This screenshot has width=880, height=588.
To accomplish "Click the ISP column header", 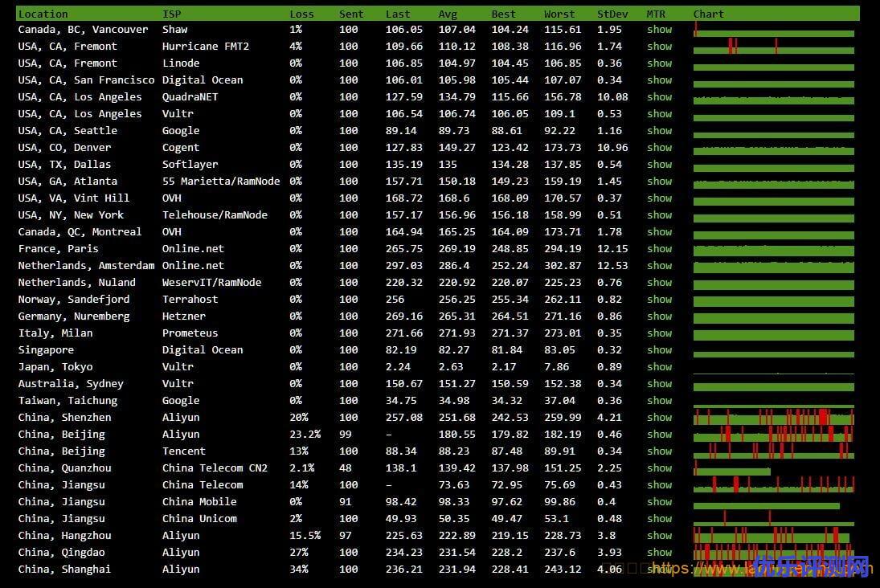I will [171, 14].
